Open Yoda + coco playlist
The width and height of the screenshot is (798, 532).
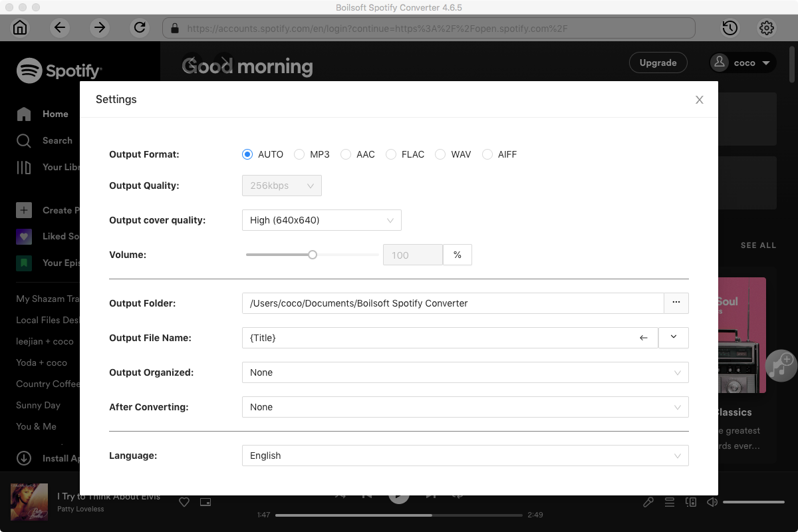41,362
